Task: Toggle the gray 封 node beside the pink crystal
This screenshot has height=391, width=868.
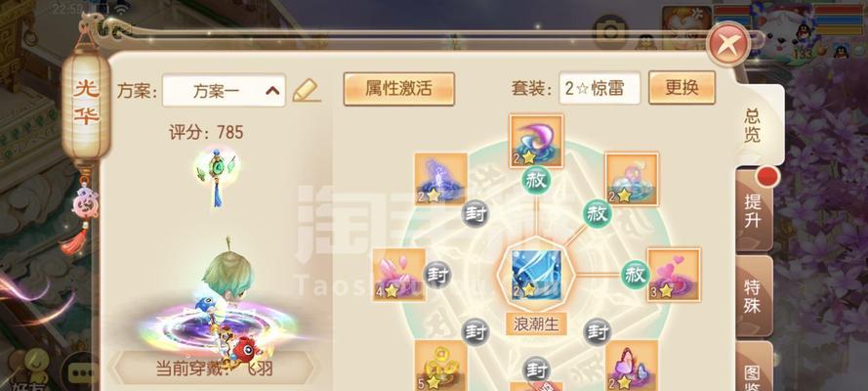Action: (x=437, y=274)
